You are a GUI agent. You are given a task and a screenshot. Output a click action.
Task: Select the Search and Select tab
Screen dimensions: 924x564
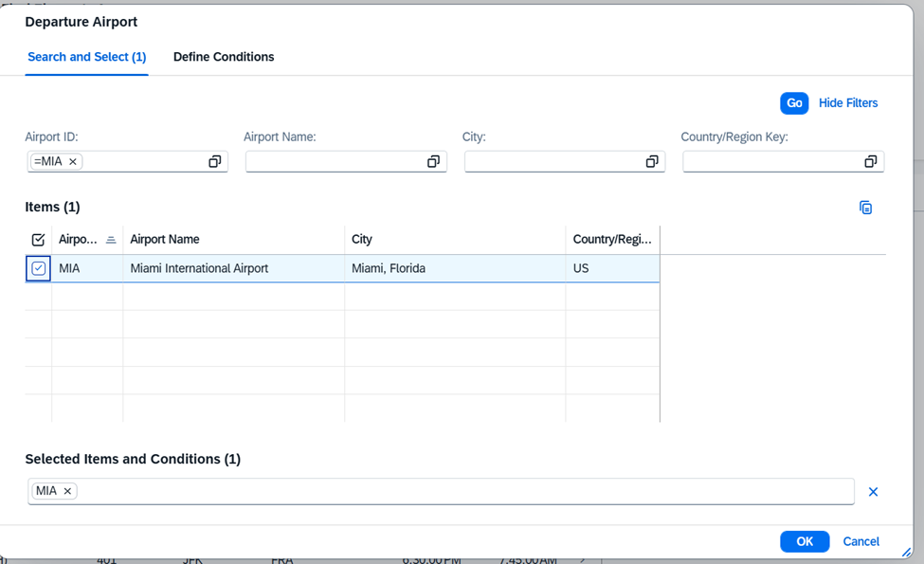pyautogui.click(x=86, y=57)
